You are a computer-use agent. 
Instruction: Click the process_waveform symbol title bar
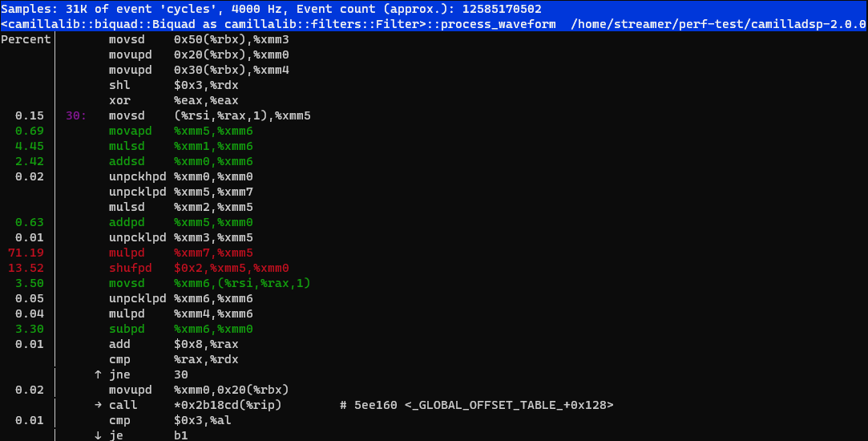[x=434, y=24]
